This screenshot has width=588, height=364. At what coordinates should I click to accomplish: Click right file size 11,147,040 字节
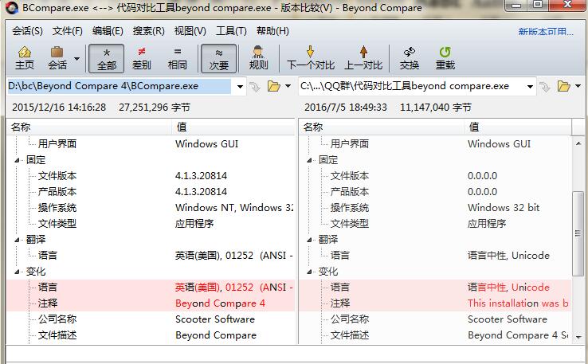coord(436,108)
